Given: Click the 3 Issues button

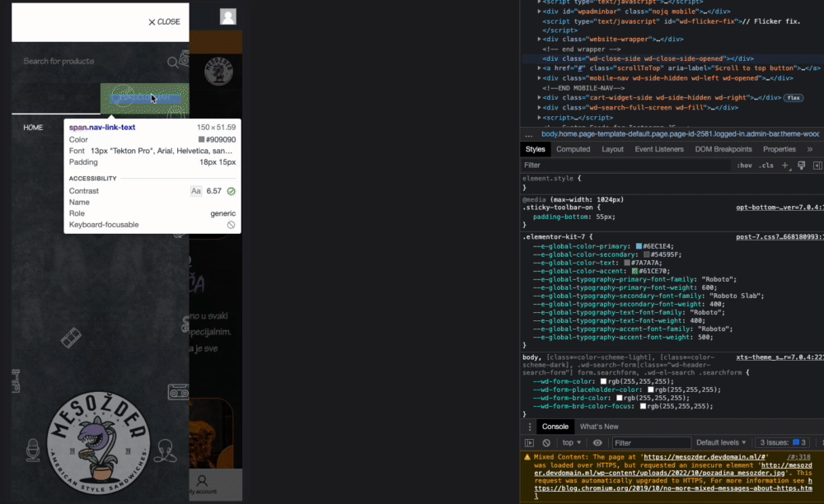Looking at the screenshot, I should 783,442.
